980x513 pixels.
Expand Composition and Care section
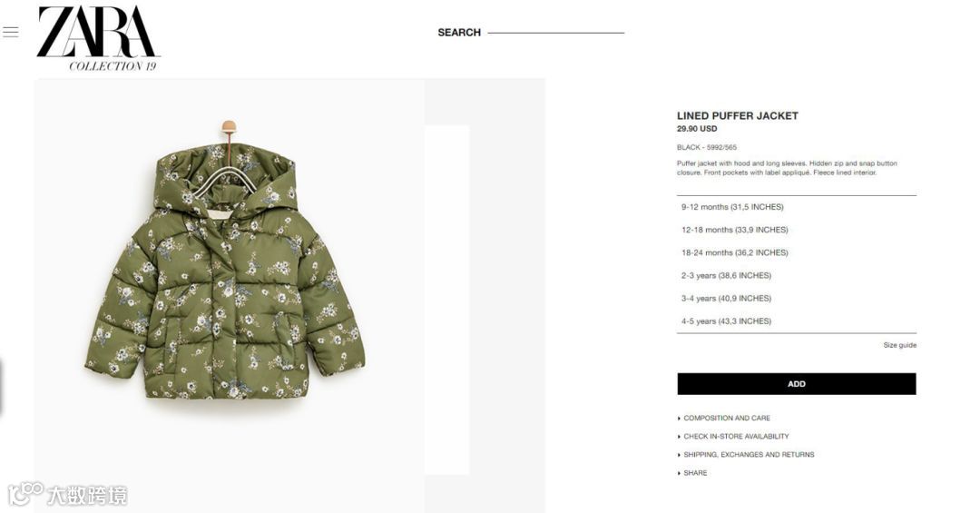click(x=724, y=418)
